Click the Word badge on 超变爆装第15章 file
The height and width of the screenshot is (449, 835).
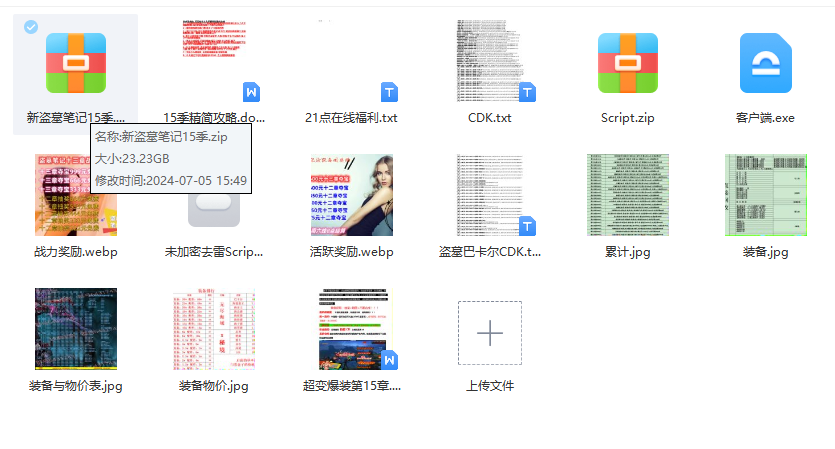coord(389,360)
